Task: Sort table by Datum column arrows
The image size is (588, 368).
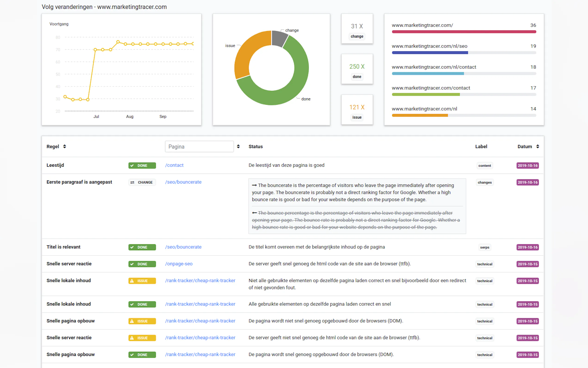Action: pyautogui.click(x=538, y=146)
